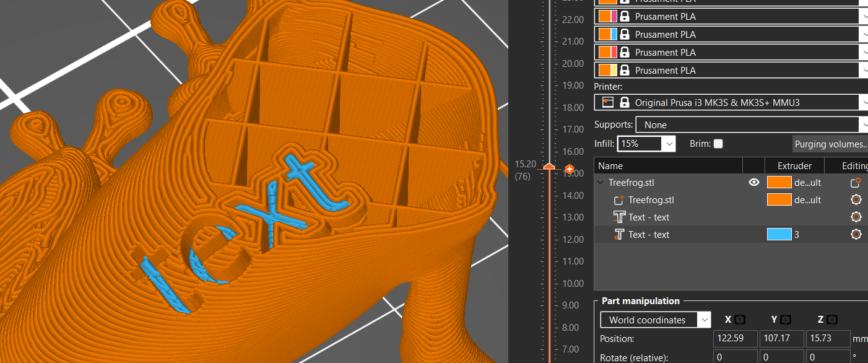
Task: Click the X axis lock icon in Part manipulation
Action: [x=740, y=319]
